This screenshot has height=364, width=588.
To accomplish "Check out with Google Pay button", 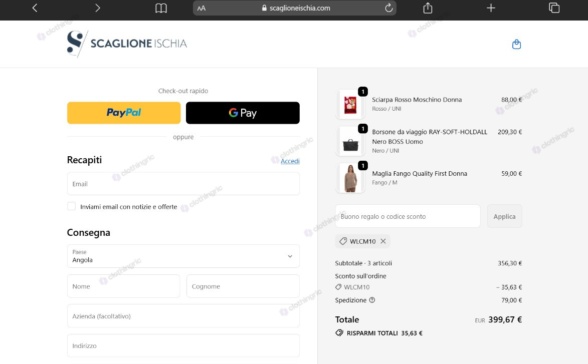I will point(243,113).
